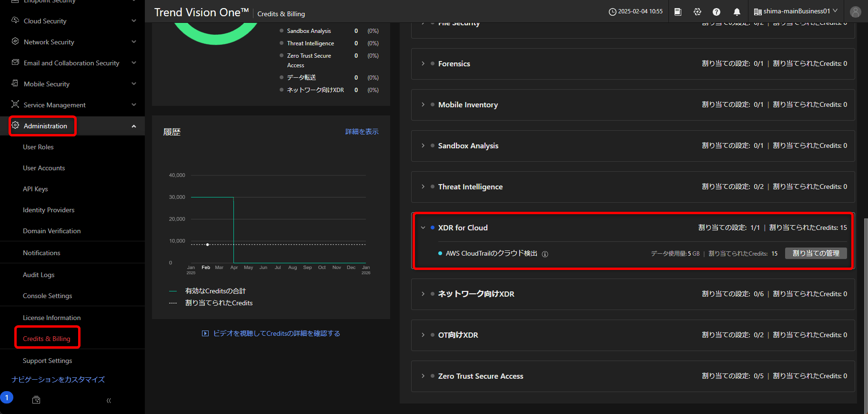Expand the Zero Trust Secure Access row
This screenshot has height=414, width=868.
[423, 376]
